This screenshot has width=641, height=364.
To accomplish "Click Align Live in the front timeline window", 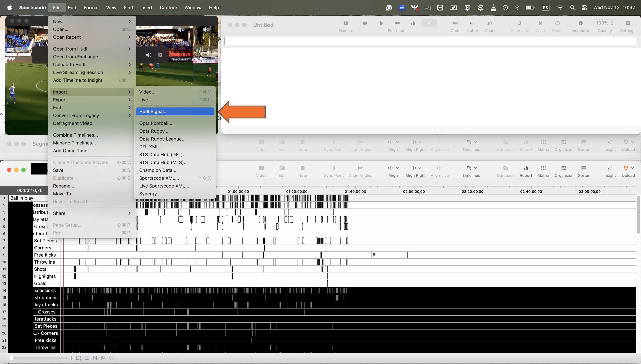I will (x=440, y=171).
